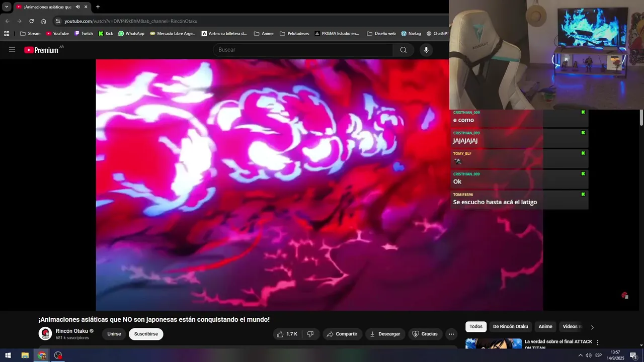Open the Windows notification center
Image resolution: width=644 pixels, height=362 pixels.
coord(633,355)
